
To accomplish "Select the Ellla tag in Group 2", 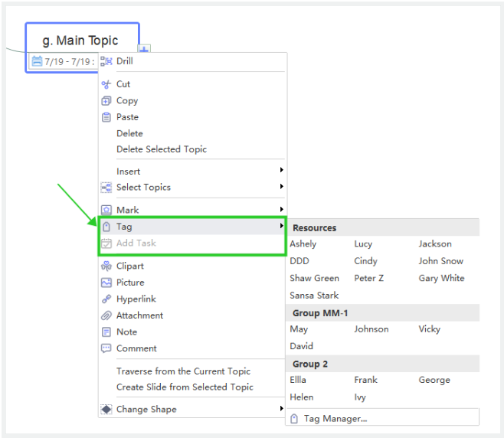I will pyautogui.click(x=298, y=380).
